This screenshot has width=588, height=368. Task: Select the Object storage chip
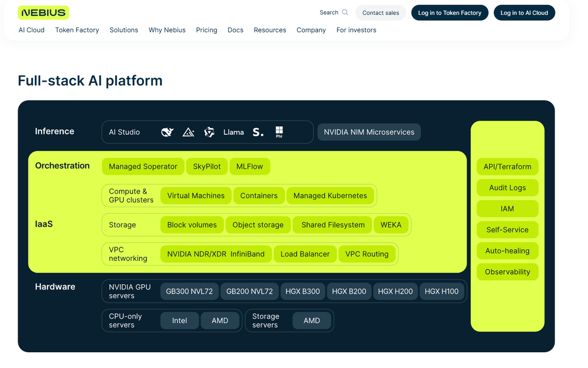point(258,225)
